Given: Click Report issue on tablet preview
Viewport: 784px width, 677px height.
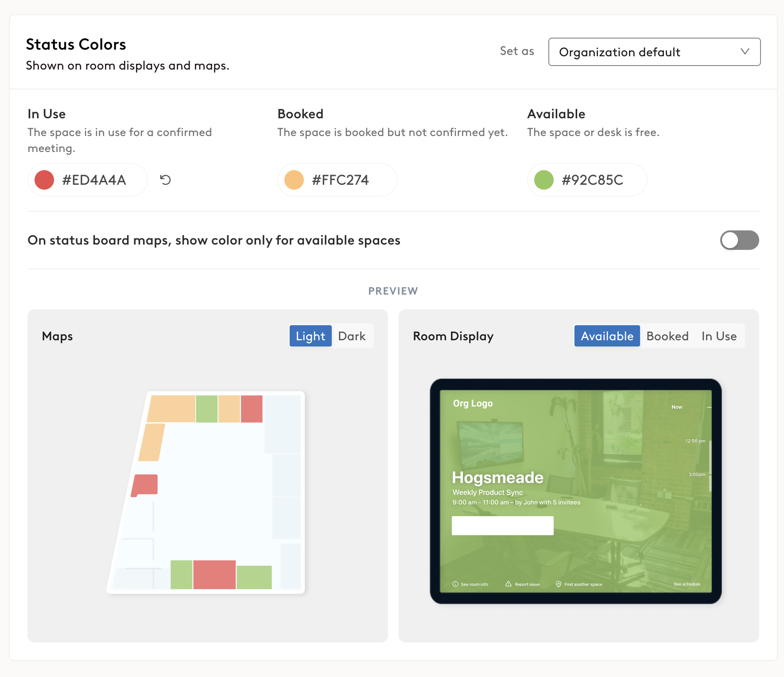Looking at the screenshot, I should [x=523, y=584].
